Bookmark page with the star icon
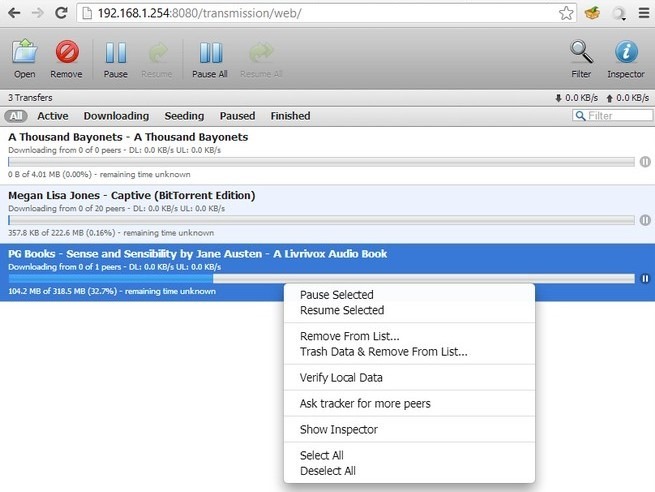This screenshot has height=492, width=655. 566,13
